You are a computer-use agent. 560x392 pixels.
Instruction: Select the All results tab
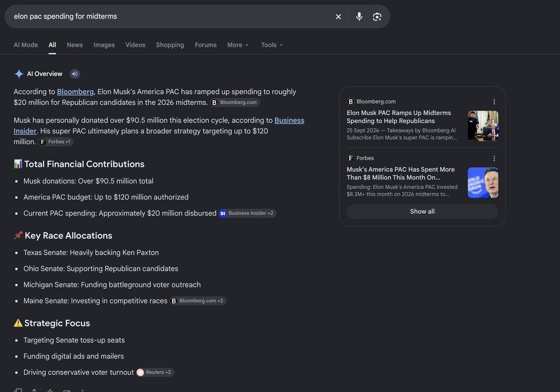pos(52,45)
